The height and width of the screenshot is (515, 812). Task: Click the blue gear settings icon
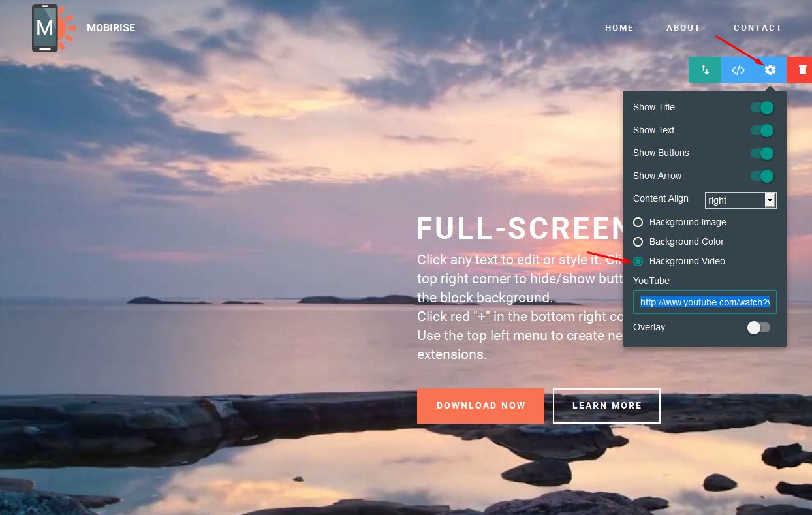tap(770, 70)
